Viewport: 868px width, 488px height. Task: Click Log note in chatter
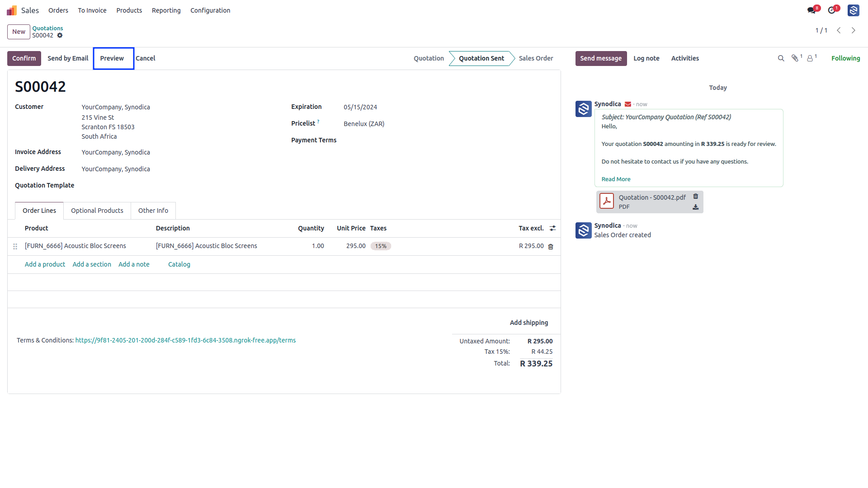click(x=646, y=58)
